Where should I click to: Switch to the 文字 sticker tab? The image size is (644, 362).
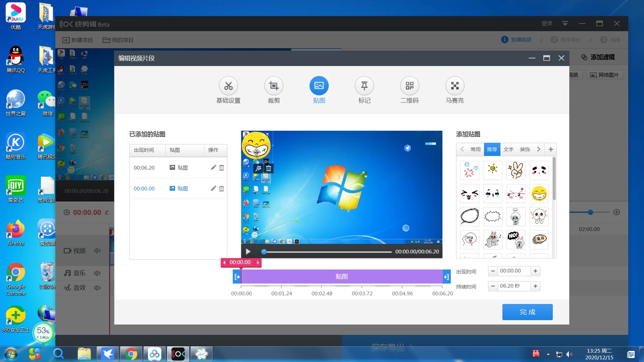click(509, 149)
